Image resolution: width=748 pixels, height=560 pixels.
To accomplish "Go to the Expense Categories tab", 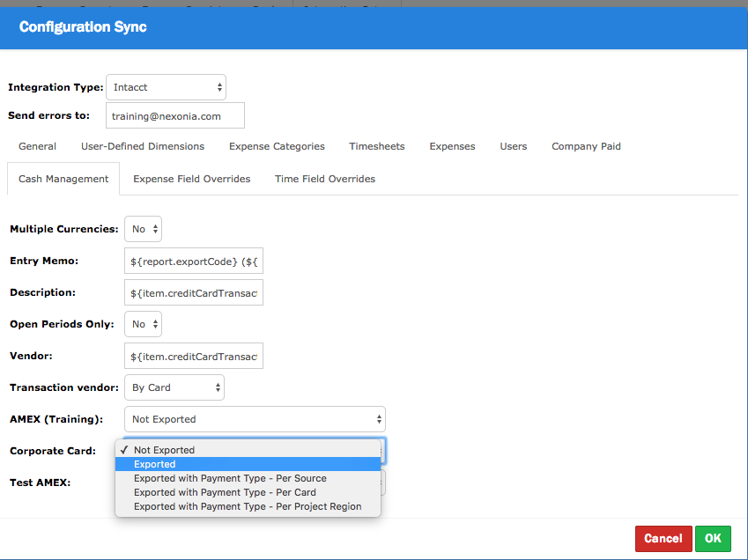I will pyautogui.click(x=277, y=146).
